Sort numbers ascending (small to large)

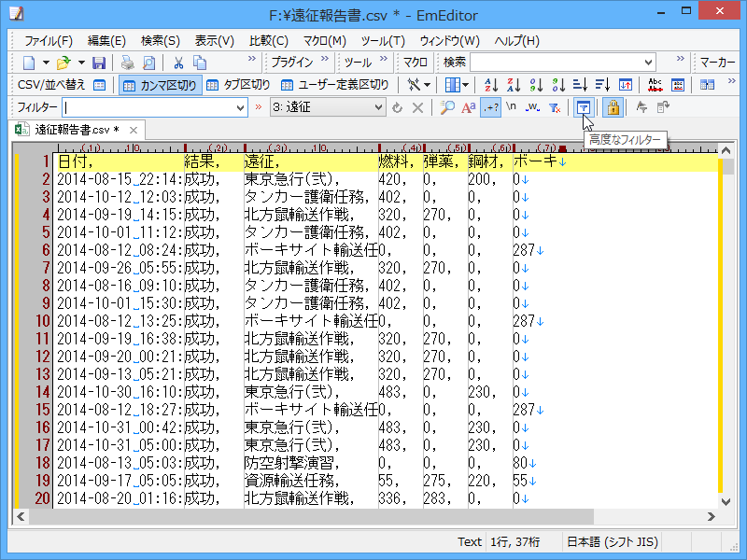[536, 85]
